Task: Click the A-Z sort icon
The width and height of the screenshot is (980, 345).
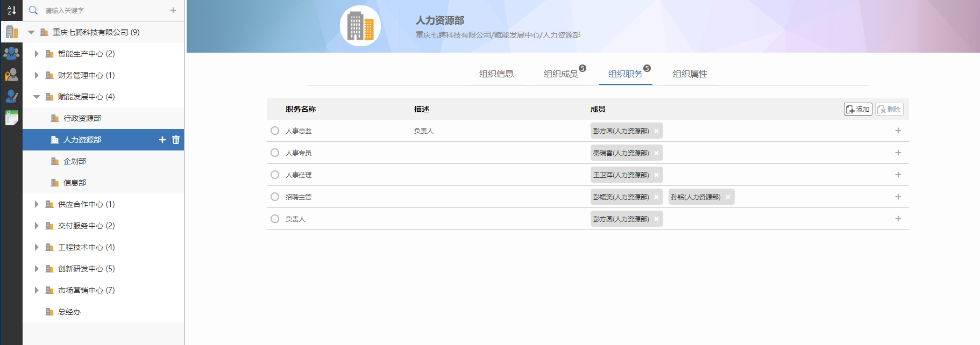Action: [11, 10]
